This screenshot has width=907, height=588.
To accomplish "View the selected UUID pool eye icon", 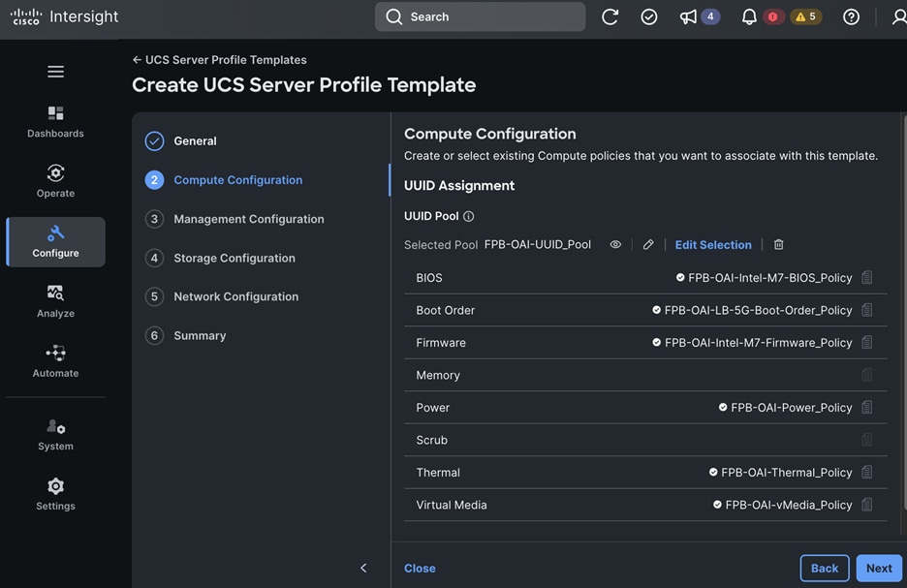I will point(615,244).
